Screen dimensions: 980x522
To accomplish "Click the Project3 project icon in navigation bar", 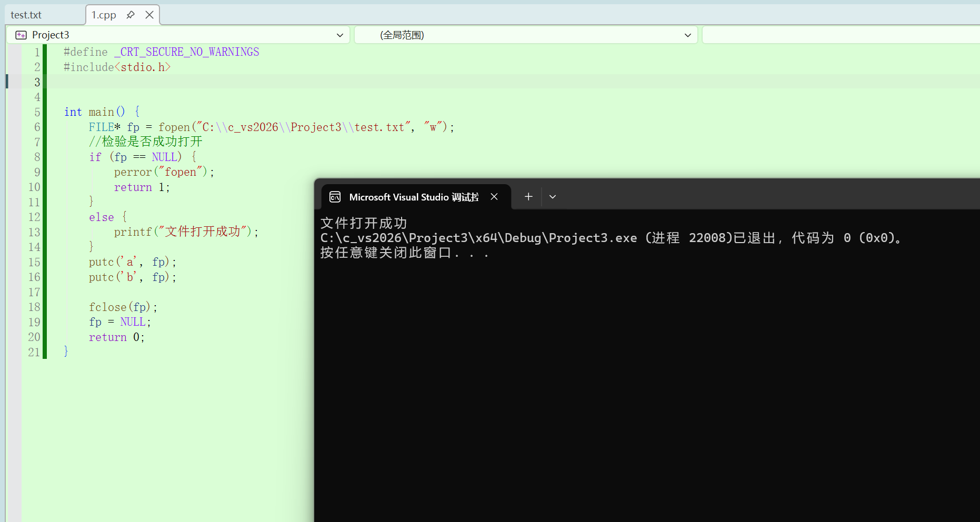I will (21, 35).
